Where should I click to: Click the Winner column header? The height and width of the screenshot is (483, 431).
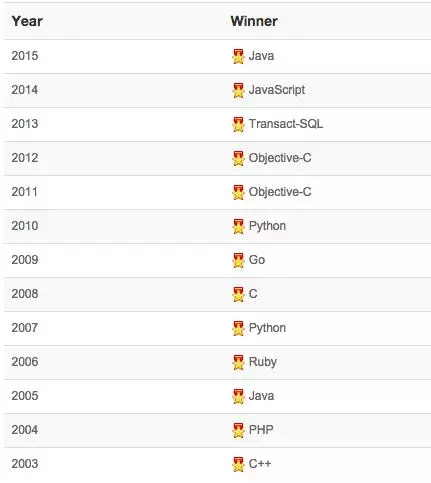click(254, 21)
